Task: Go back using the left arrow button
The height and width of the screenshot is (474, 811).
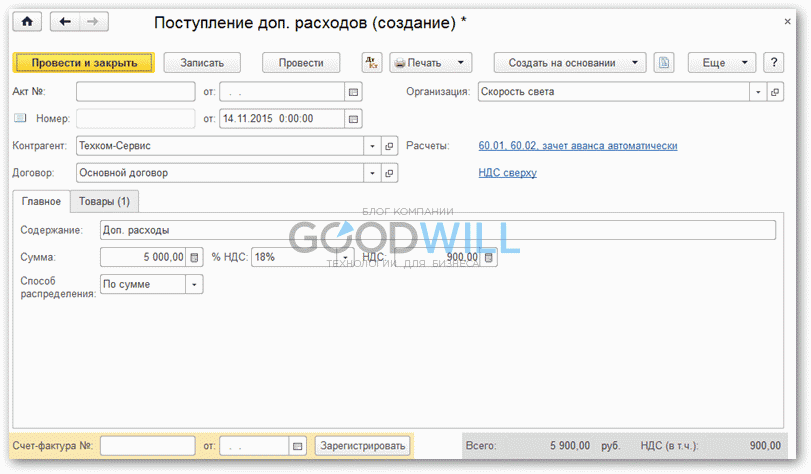Action: click(x=66, y=21)
